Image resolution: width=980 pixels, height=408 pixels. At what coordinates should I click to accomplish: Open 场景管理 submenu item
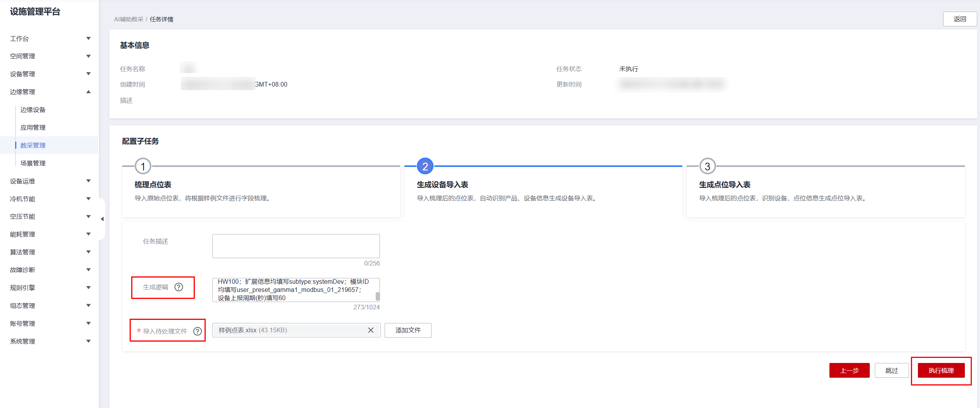(33, 163)
